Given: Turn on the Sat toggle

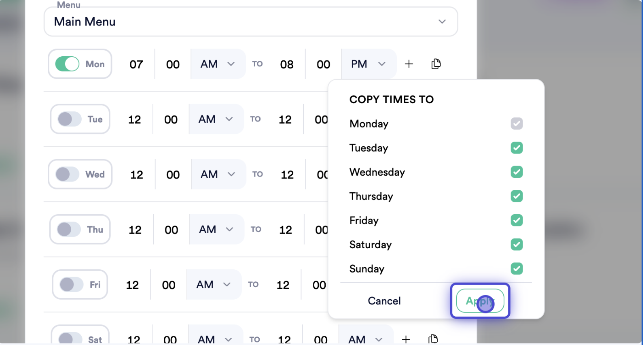Looking at the screenshot, I should (x=70, y=339).
